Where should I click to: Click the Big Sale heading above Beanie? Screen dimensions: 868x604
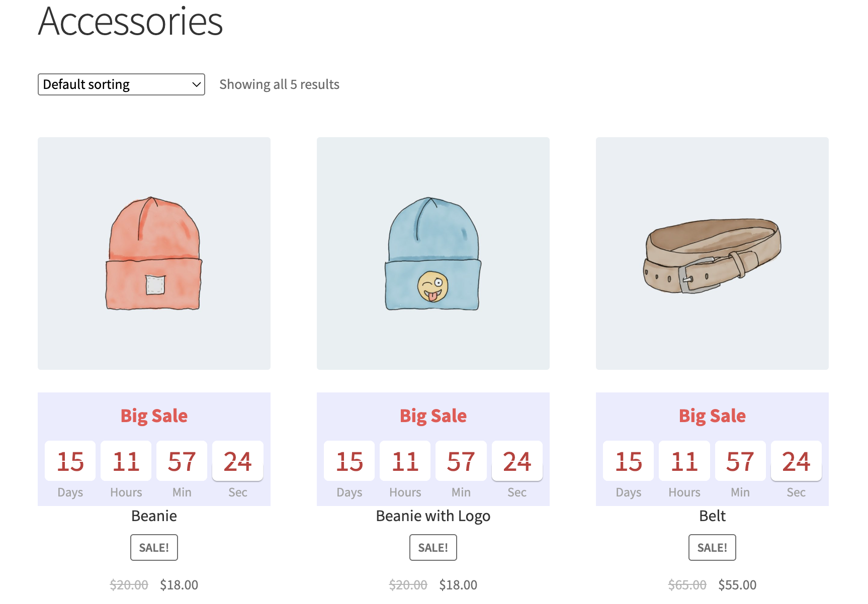(x=154, y=416)
